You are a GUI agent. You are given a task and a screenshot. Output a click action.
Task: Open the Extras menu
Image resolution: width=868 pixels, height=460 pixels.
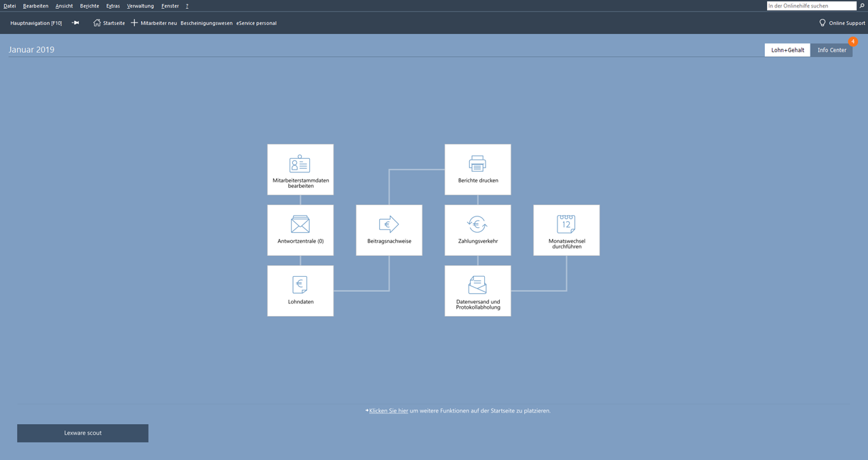coord(113,6)
